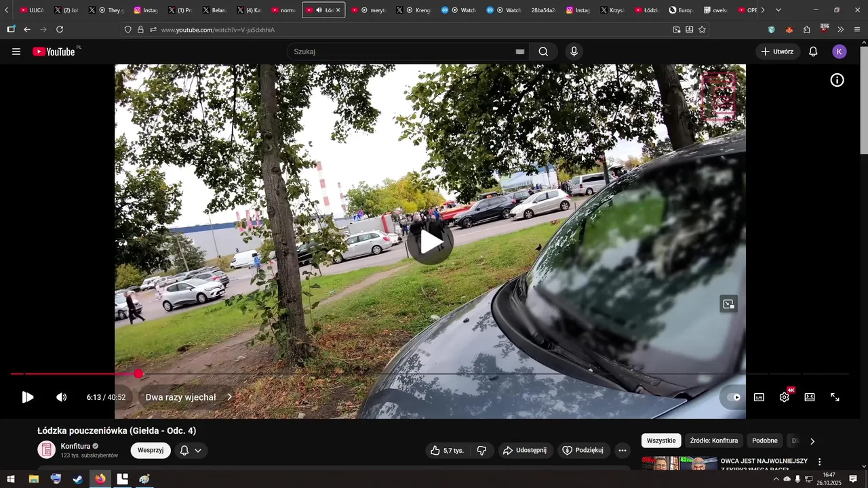The image size is (868, 488).
Task: Open the YouTube notifications bell
Action: click(x=813, y=52)
